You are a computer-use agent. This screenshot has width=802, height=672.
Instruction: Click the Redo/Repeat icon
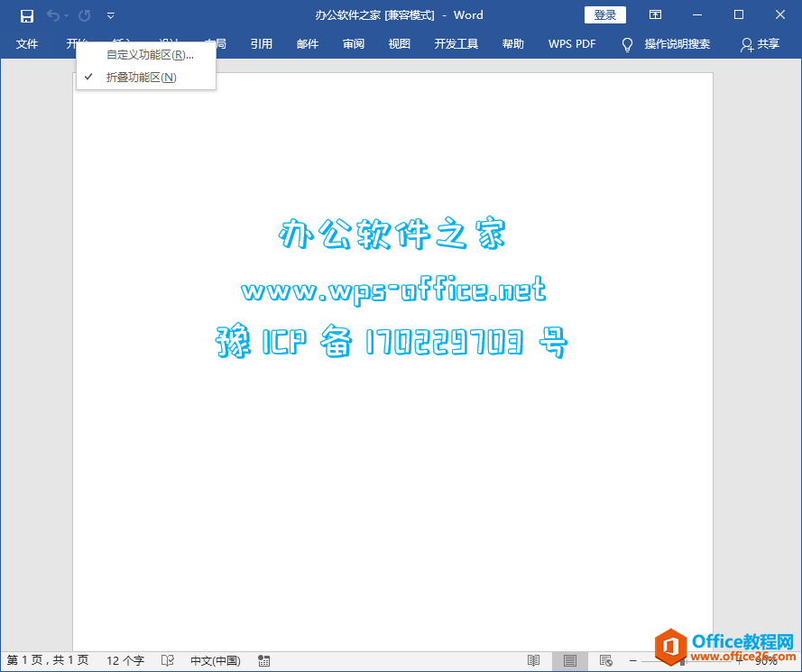pos(85,16)
